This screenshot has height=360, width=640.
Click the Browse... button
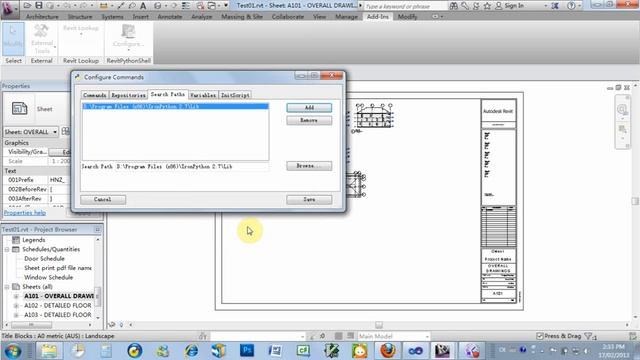tap(309, 166)
